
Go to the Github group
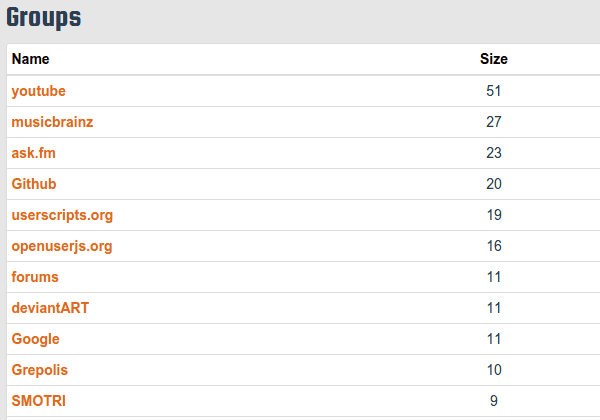click(x=34, y=184)
